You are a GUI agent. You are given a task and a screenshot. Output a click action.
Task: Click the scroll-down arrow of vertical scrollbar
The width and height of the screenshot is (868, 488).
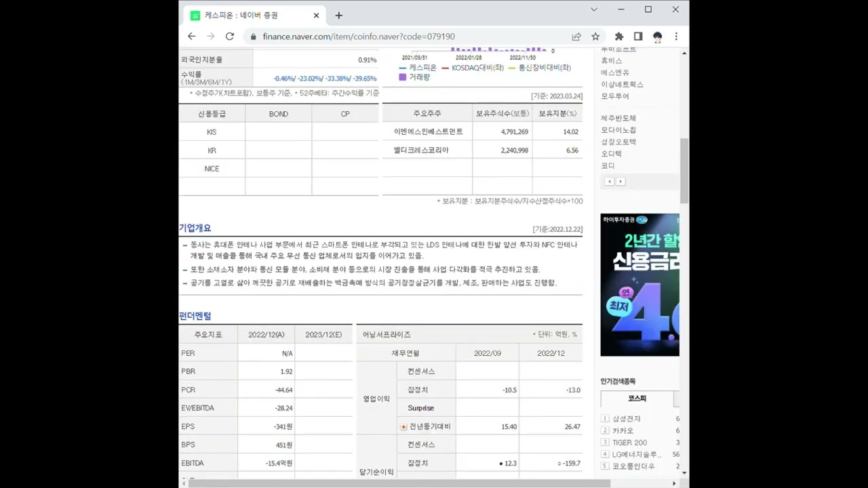tap(684, 472)
